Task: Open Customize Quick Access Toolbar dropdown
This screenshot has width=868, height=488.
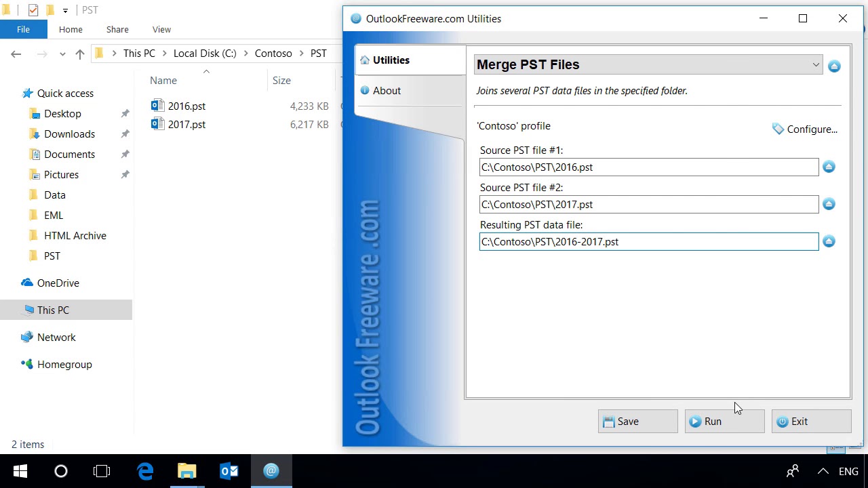Action: pos(65,10)
